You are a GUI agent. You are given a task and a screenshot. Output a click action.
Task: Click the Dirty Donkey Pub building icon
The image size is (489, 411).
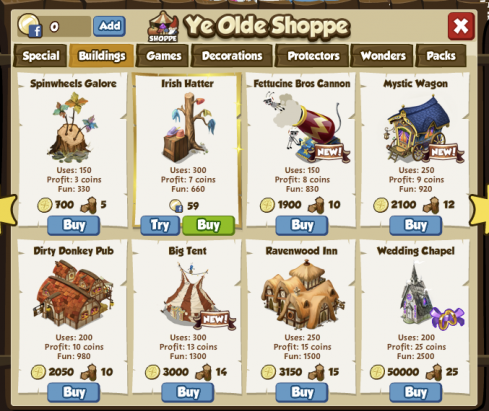73,294
